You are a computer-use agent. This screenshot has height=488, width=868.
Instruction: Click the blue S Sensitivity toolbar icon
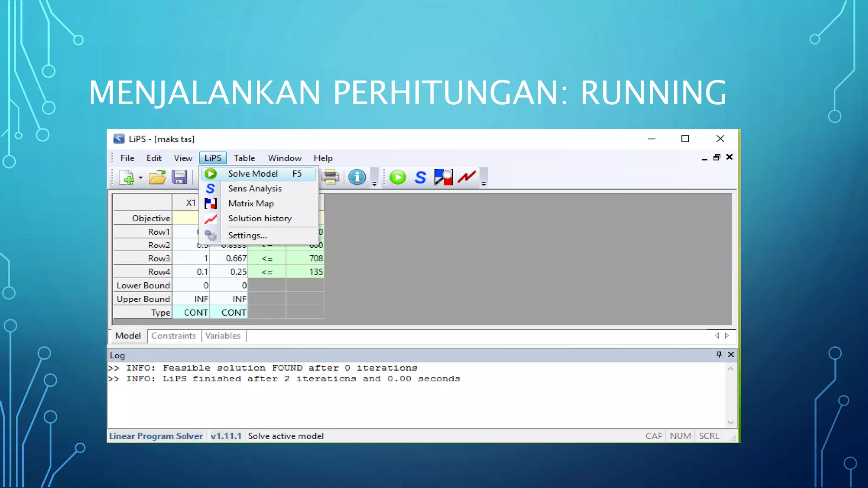click(420, 177)
